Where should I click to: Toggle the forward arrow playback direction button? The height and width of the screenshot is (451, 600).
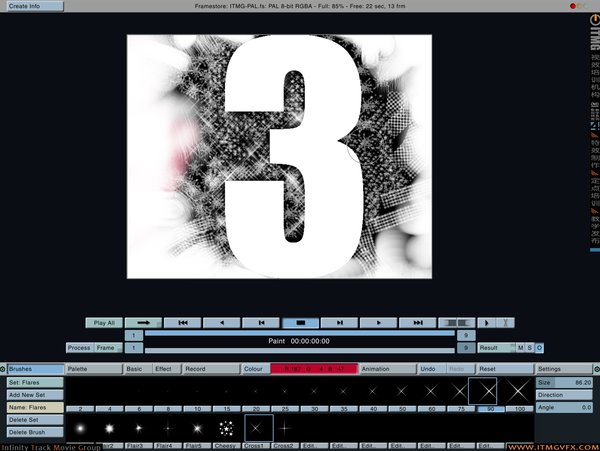143,323
